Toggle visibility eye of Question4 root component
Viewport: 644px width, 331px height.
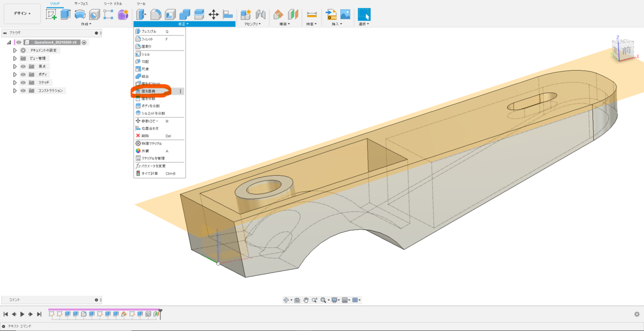19,42
